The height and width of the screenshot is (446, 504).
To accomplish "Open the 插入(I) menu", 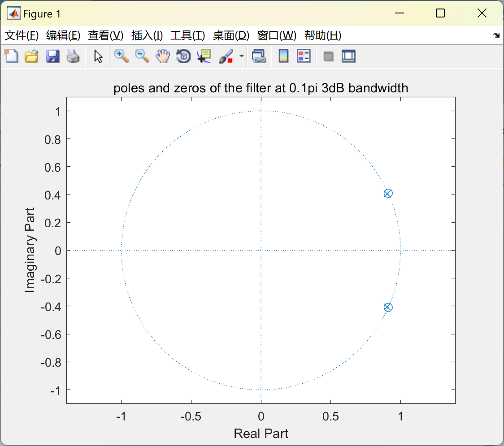I will click(x=147, y=35).
